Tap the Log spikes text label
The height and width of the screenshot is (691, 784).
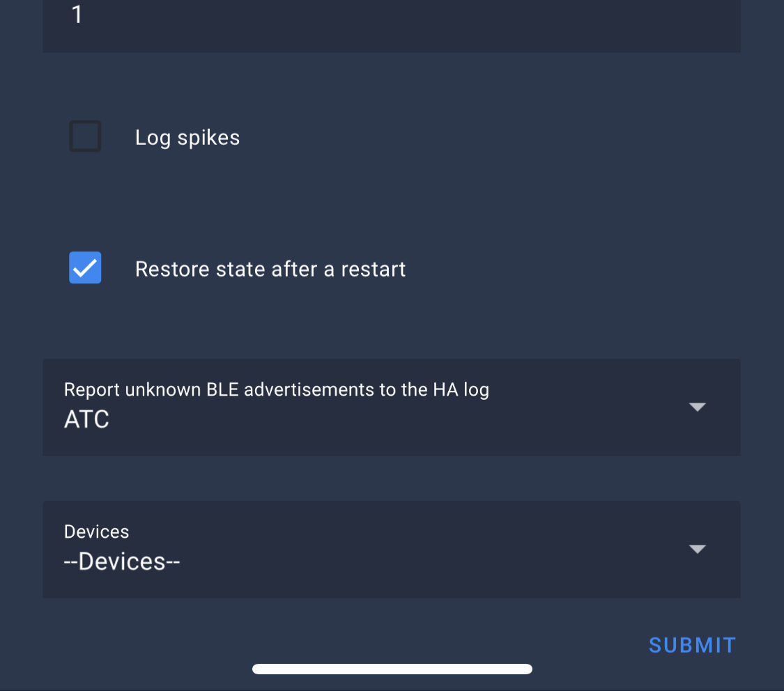pos(187,137)
